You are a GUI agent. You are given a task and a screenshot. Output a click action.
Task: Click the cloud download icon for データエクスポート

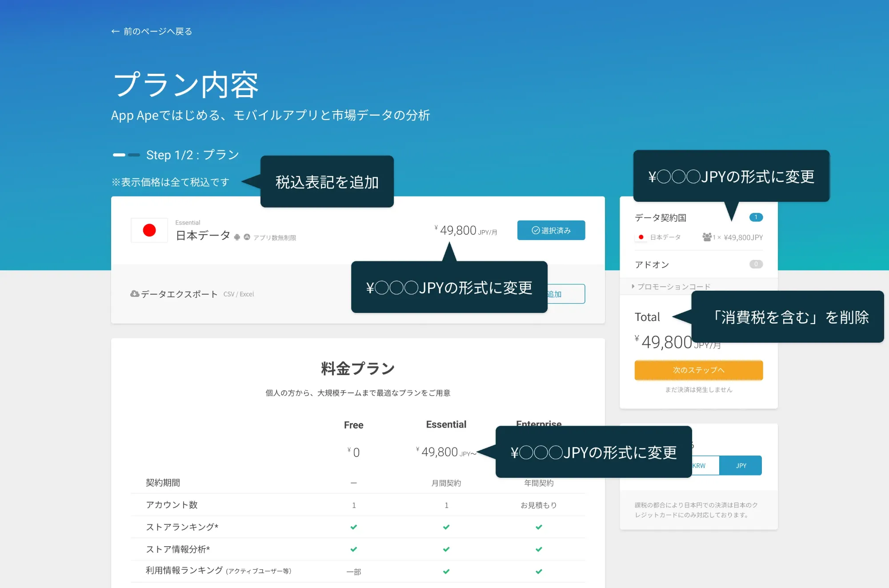point(135,294)
